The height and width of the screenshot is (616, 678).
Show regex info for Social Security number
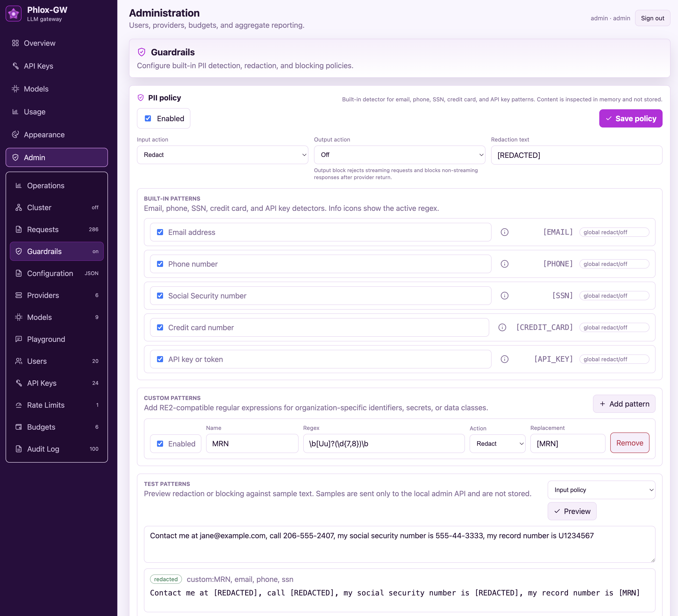coord(504,295)
